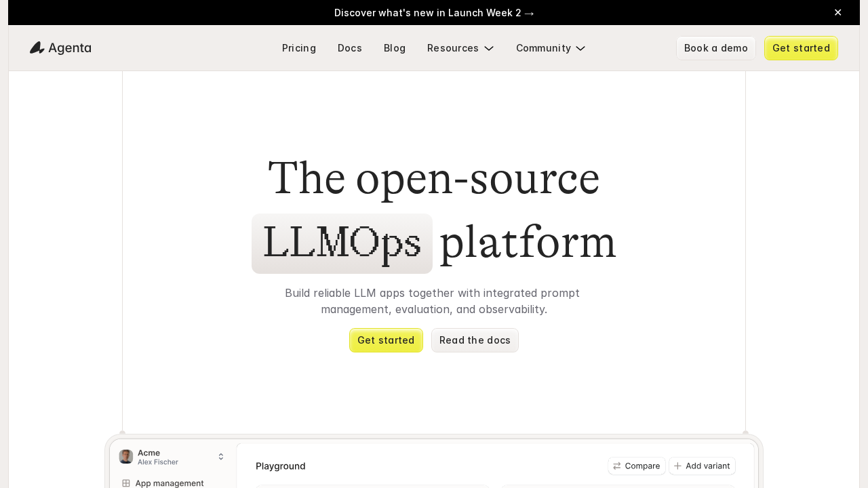The image size is (868, 488).
Task: Open the Blog page
Action: coord(395,48)
